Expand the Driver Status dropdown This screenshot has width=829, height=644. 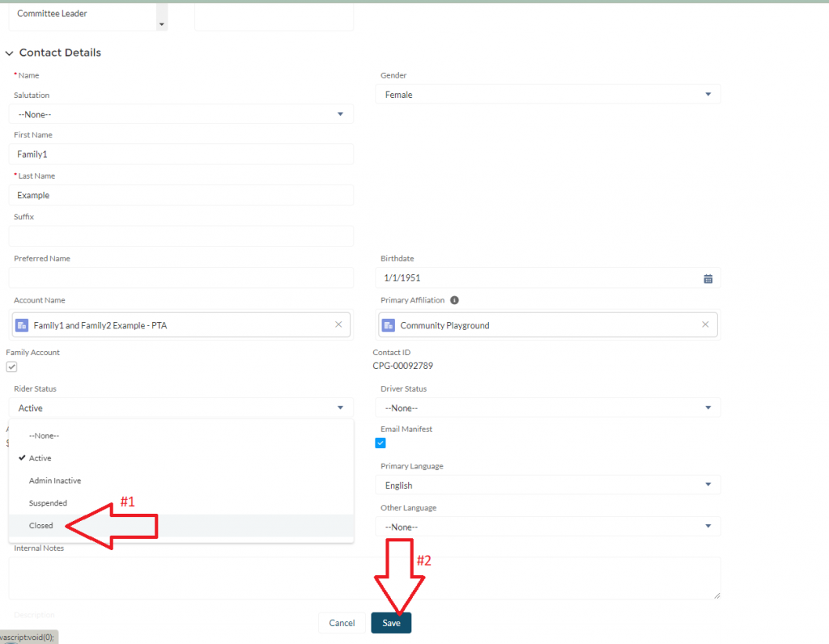click(x=547, y=408)
